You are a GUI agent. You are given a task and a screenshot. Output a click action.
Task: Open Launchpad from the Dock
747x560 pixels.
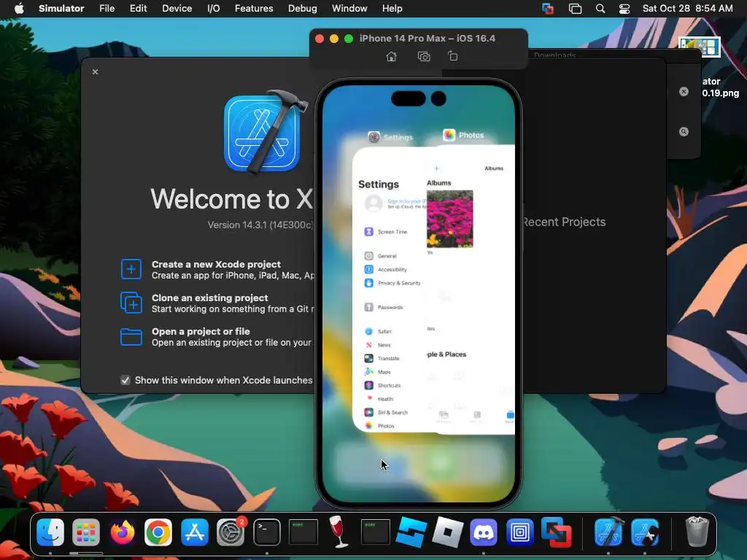(86, 532)
